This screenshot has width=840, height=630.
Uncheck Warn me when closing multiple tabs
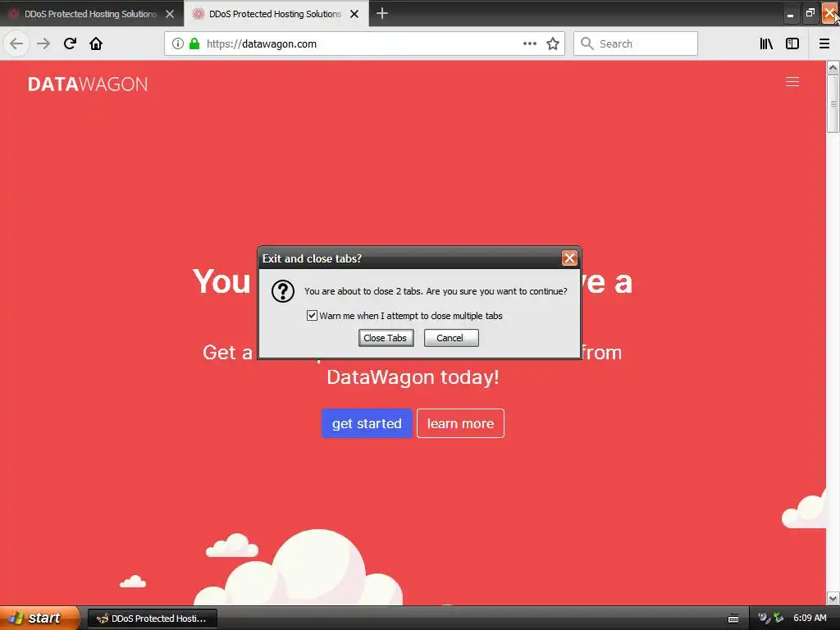pos(312,316)
